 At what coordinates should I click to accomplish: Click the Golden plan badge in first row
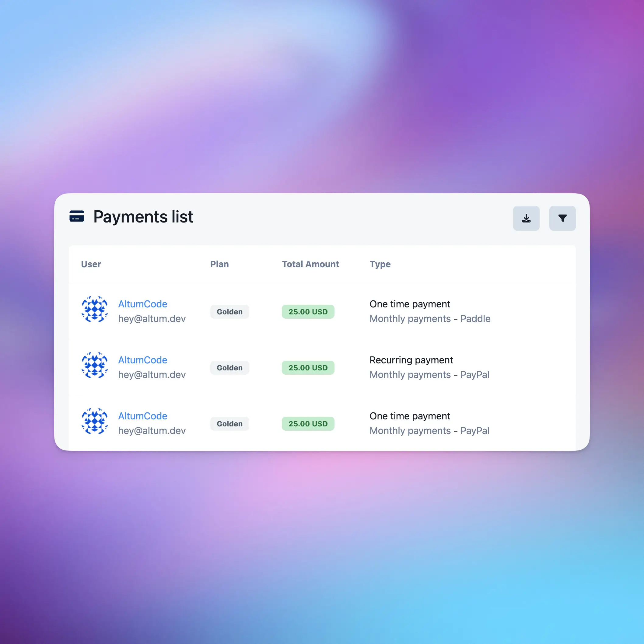coord(230,312)
